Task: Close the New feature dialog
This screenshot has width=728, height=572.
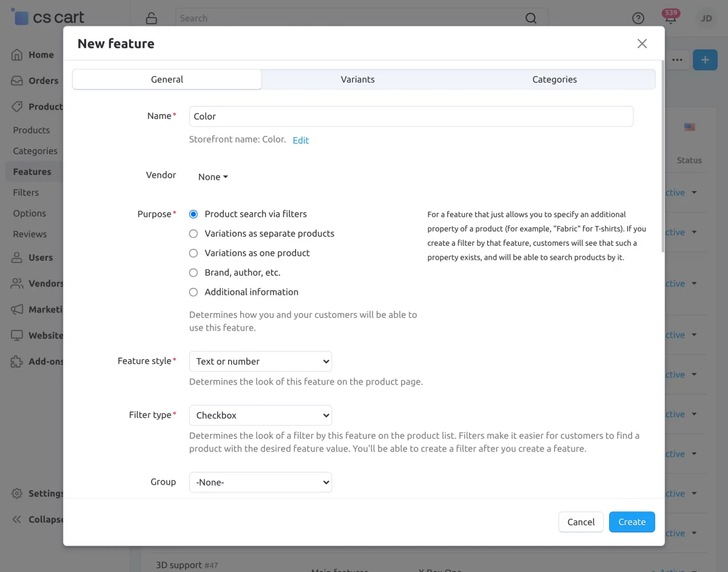Action: click(642, 44)
